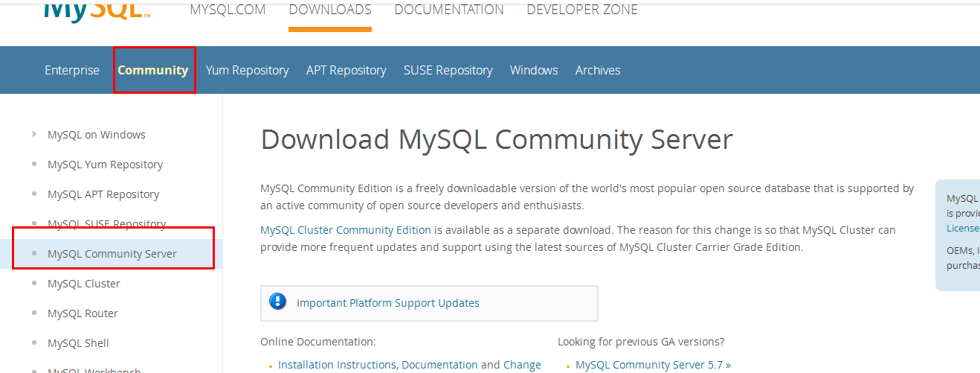Select the Windows menu item
980x373 pixels.
[534, 70]
